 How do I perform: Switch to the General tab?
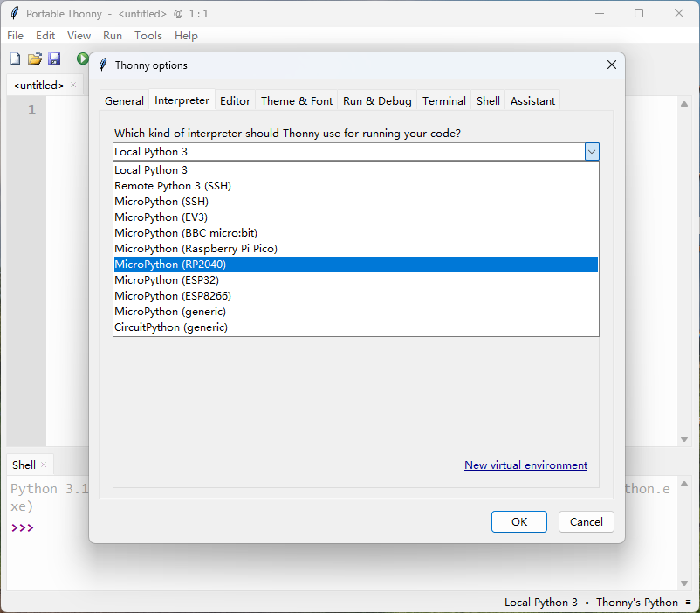click(x=124, y=101)
